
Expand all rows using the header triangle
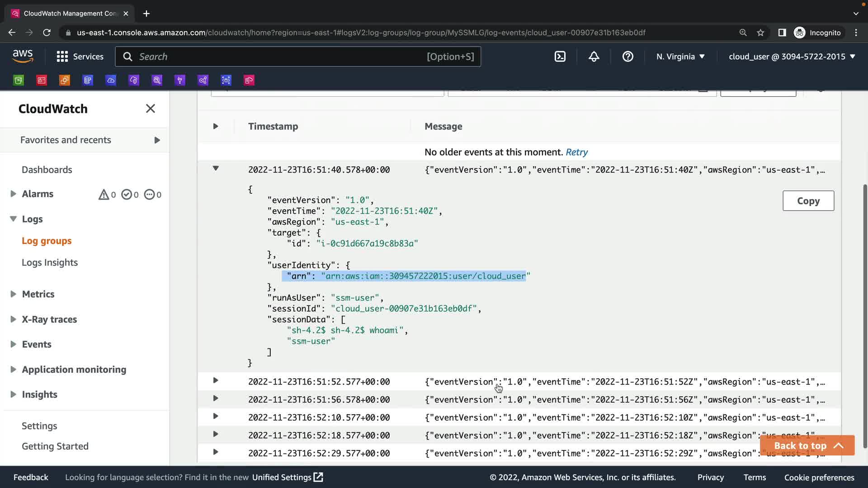pyautogui.click(x=216, y=126)
